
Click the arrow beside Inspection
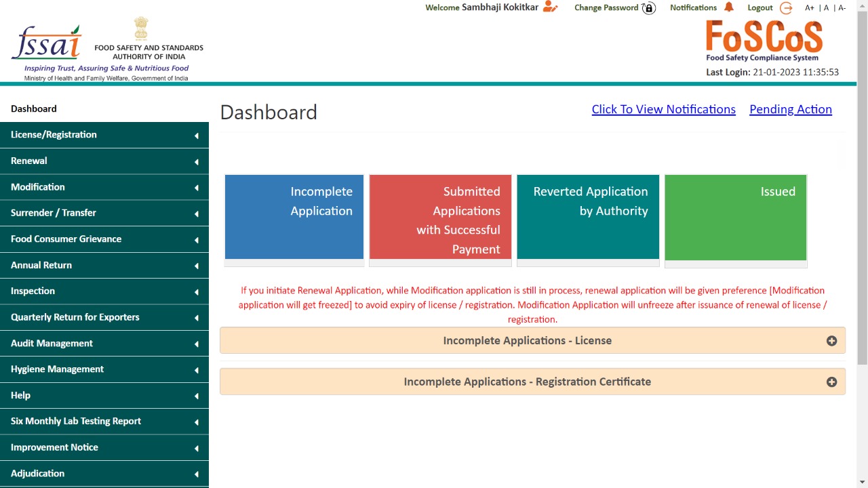196,291
